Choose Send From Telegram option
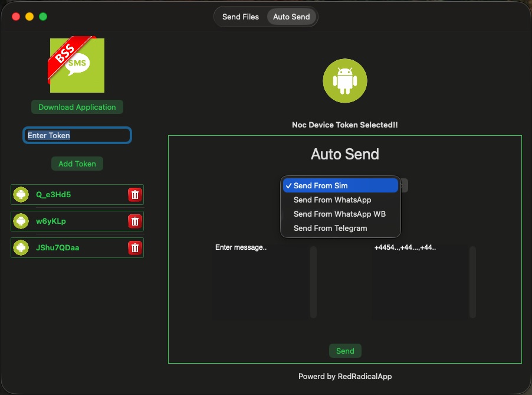This screenshot has height=395, width=532. [340, 228]
